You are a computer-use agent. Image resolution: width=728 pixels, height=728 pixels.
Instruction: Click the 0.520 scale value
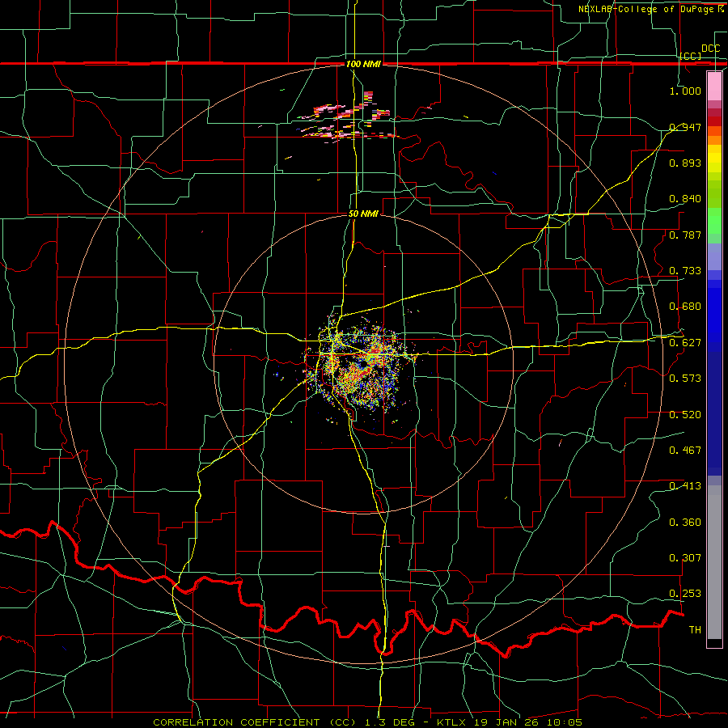tap(685, 415)
